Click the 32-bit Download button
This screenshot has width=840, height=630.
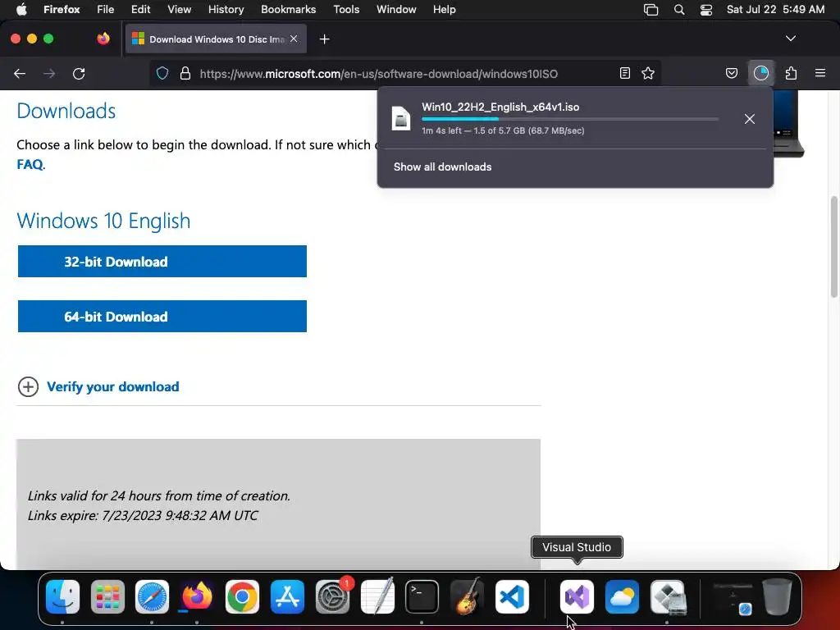[162, 262]
